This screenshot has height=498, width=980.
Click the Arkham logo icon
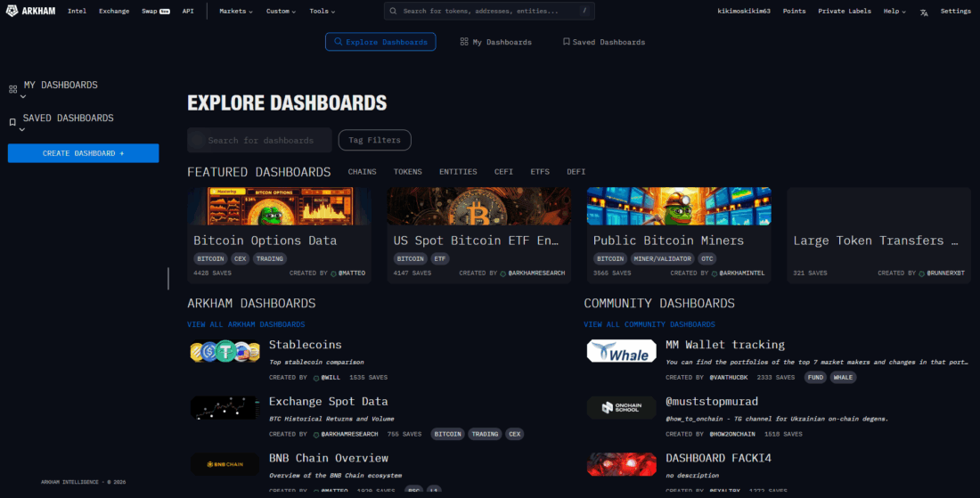(x=12, y=11)
